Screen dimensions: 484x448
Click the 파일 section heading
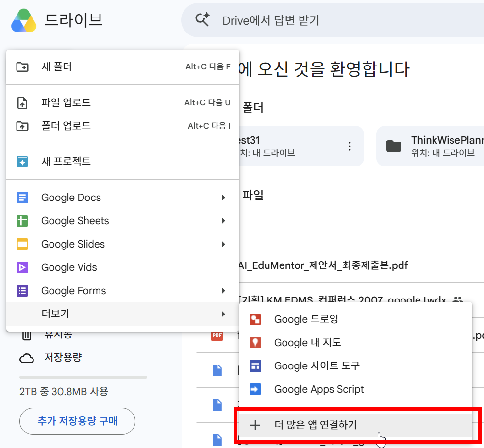[253, 195]
